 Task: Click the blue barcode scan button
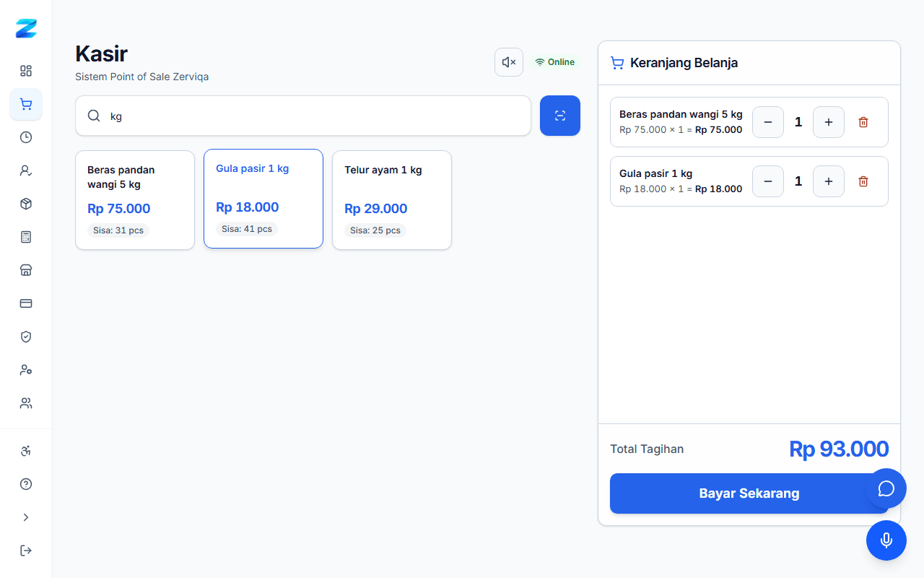[x=560, y=116]
